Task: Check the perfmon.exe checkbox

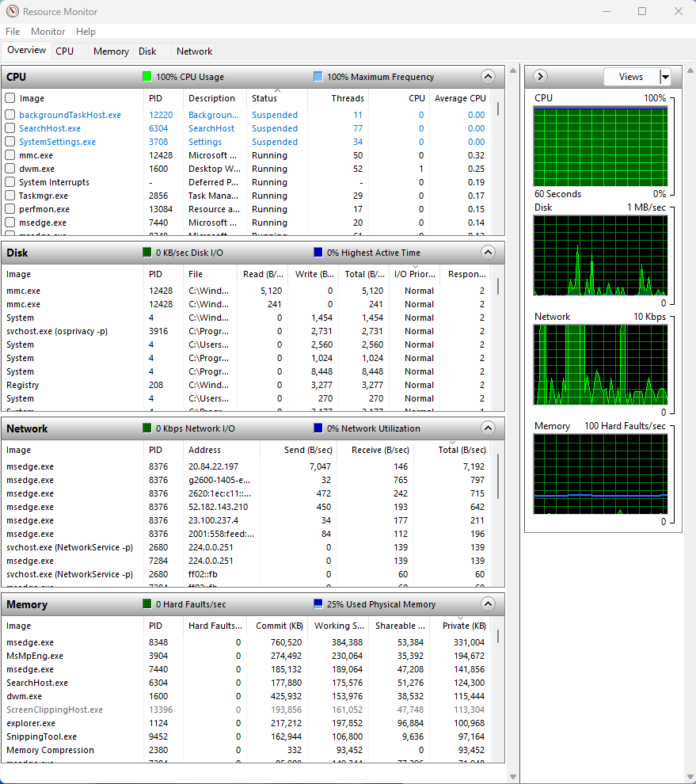Action: coord(10,209)
